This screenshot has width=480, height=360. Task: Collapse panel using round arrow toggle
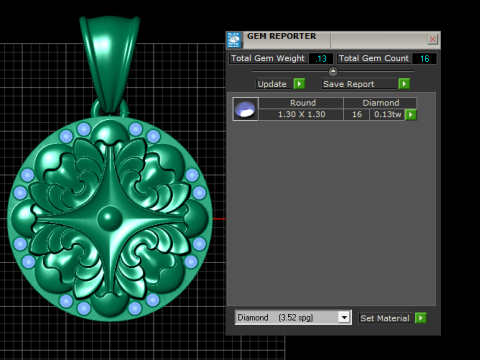333,71
